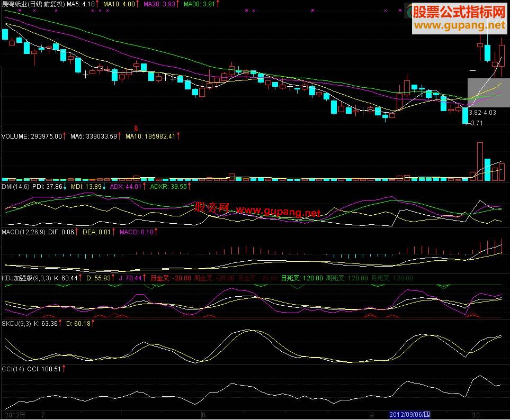Click the tall cyan volume bar

click(487, 170)
